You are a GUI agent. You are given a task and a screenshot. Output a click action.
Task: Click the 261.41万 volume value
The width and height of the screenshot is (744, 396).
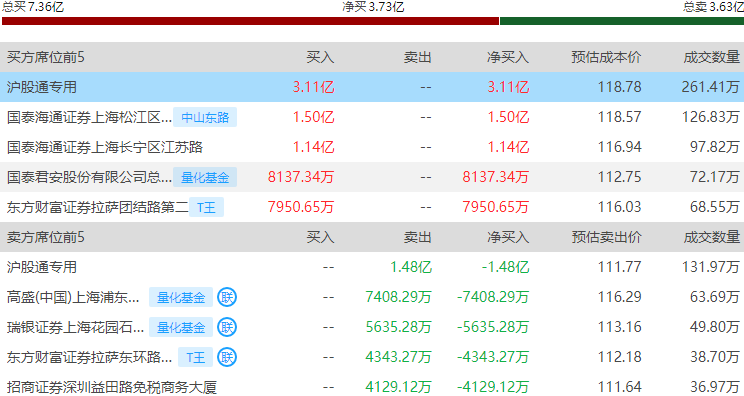(711, 87)
